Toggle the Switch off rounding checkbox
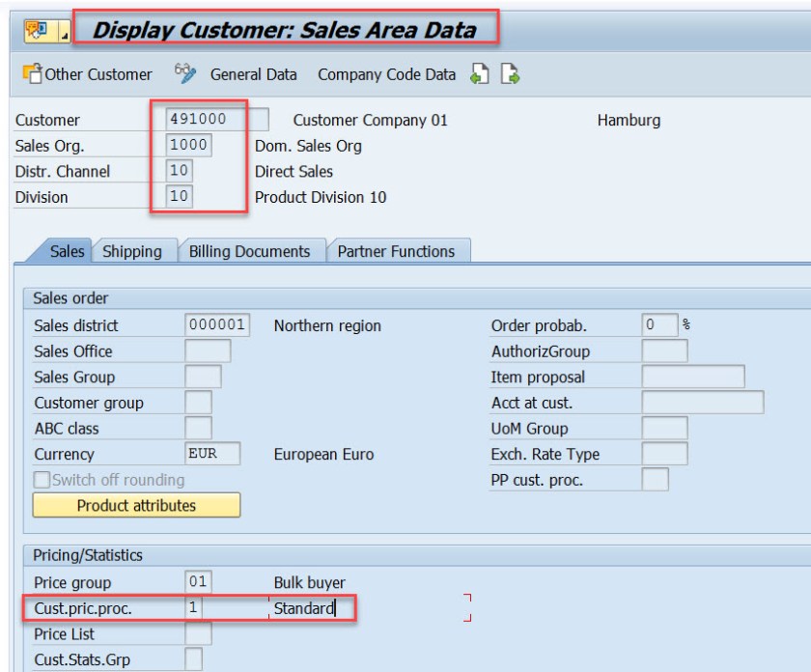The height and width of the screenshot is (672, 811). click(41, 481)
